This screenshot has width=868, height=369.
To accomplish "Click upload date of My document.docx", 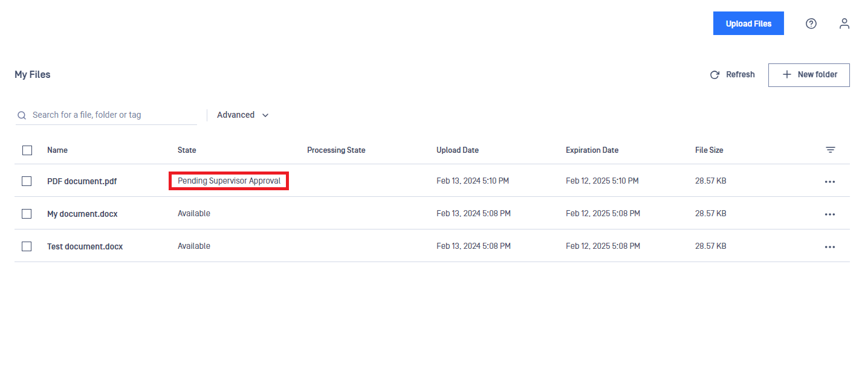I will [x=474, y=213].
